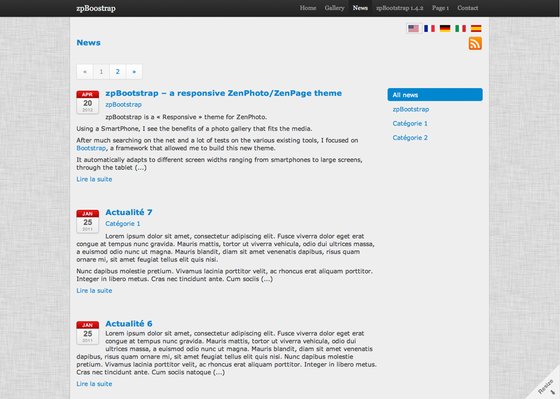Filter by Catégorie 1 in sidebar
Image resolution: width=560 pixels, height=399 pixels.
(x=410, y=124)
